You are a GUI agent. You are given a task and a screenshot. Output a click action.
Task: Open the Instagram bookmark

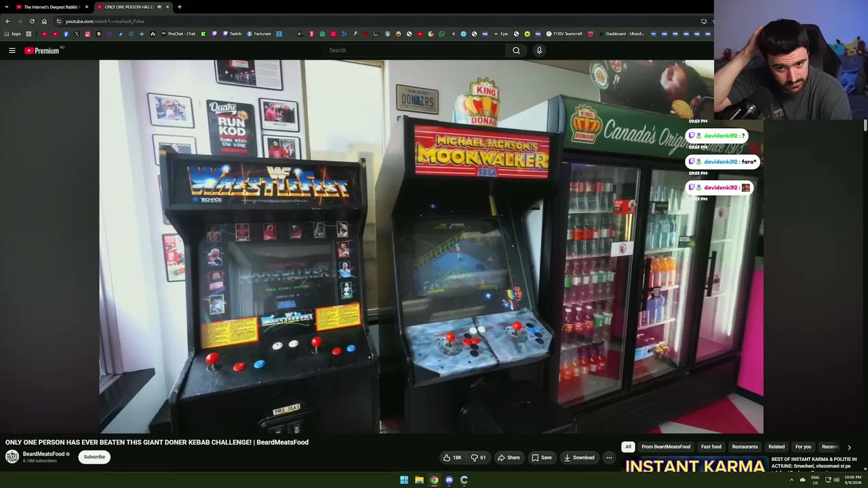point(87,34)
